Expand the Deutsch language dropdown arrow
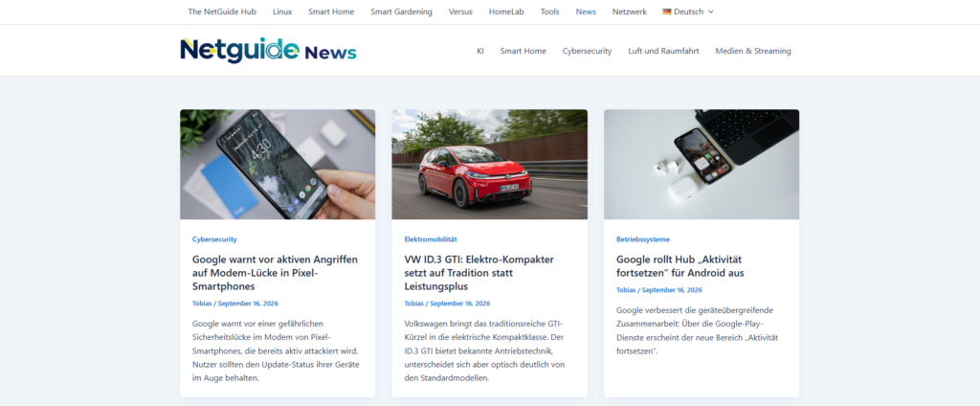980x406 pixels. (x=711, y=11)
